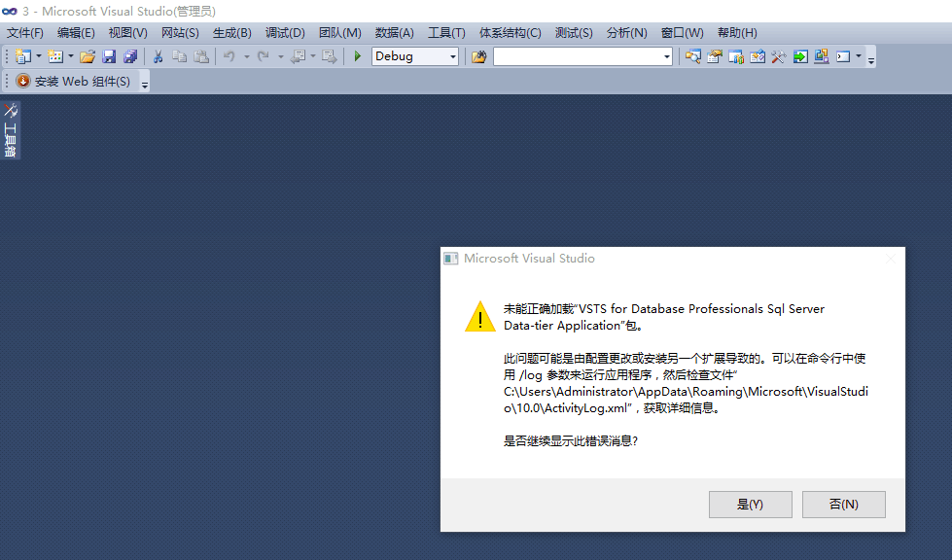Click the Open File folder icon
952x560 pixels.
(x=88, y=56)
